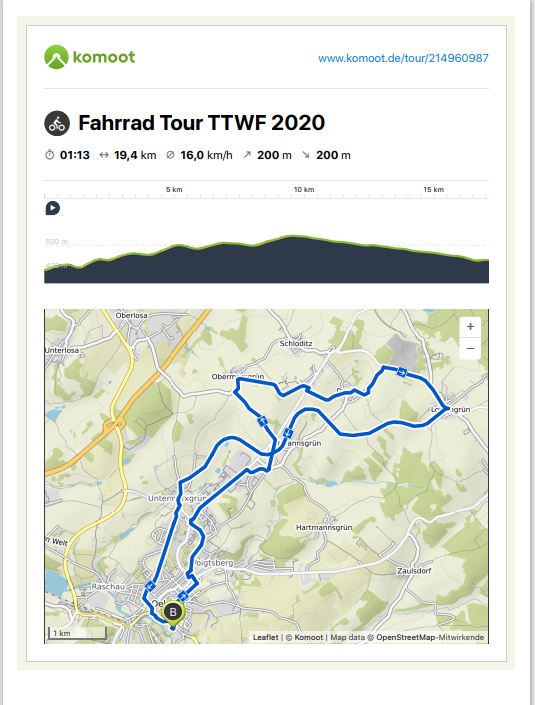Viewport: 535px width, 705px height.
Task: Zoom in the map with plus button
Action: 470,326
